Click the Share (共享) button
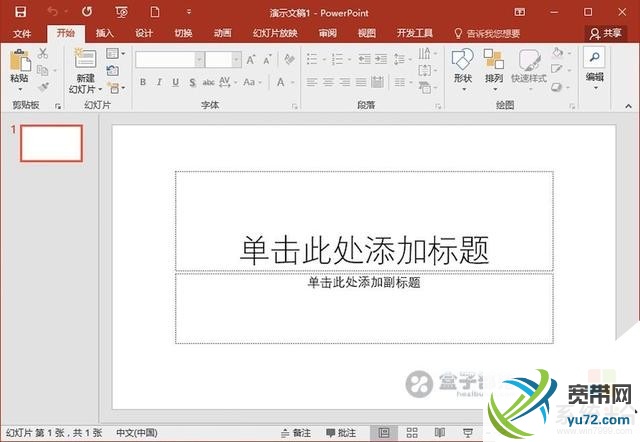The image size is (640, 442). pos(606,33)
